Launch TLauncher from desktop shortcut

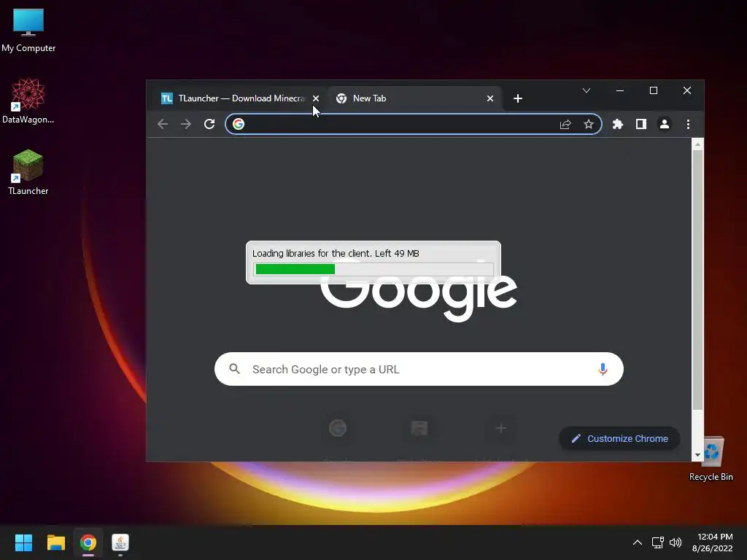tap(28, 172)
